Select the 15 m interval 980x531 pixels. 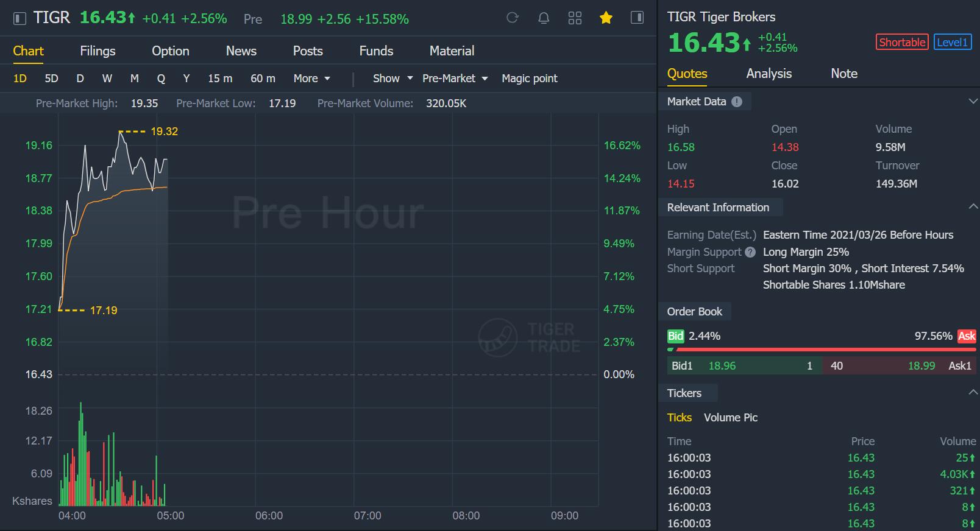tap(220, 79)
